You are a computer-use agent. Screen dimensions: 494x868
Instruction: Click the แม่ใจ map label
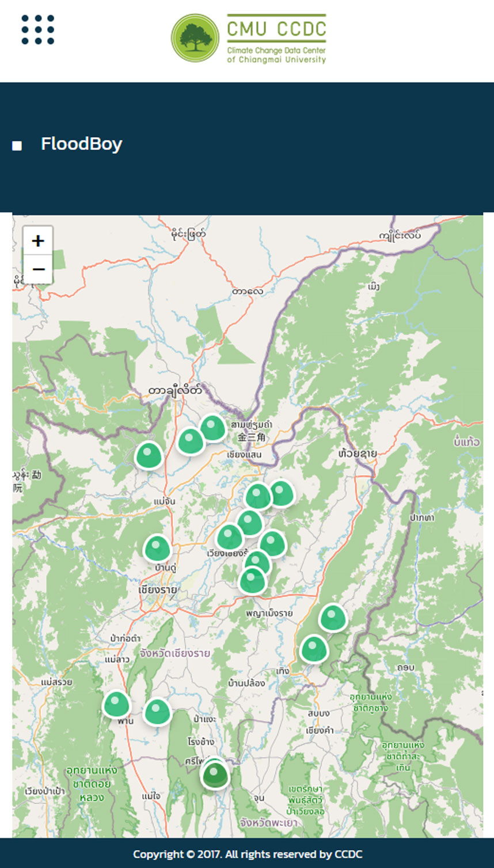151,796
